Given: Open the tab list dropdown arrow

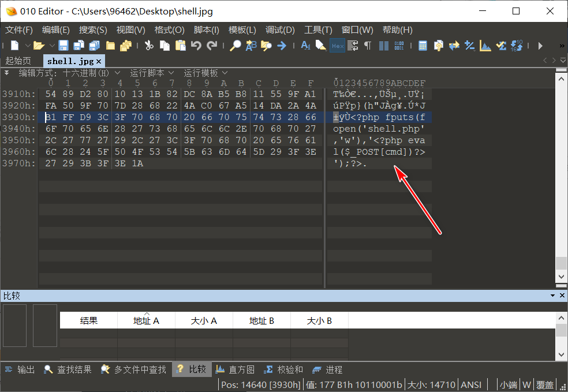Looking at the screenshot, I should click(563, 61).
